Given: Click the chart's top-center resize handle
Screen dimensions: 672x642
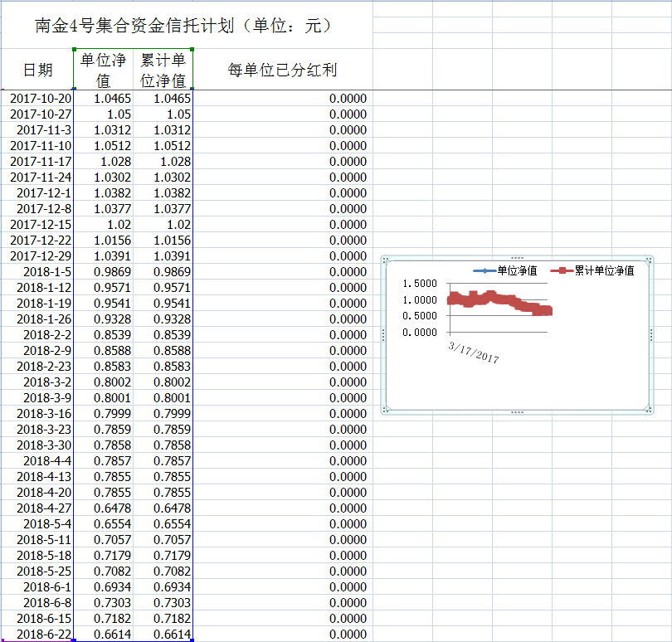Looking at the screenshot, I should tap(518, 258).
